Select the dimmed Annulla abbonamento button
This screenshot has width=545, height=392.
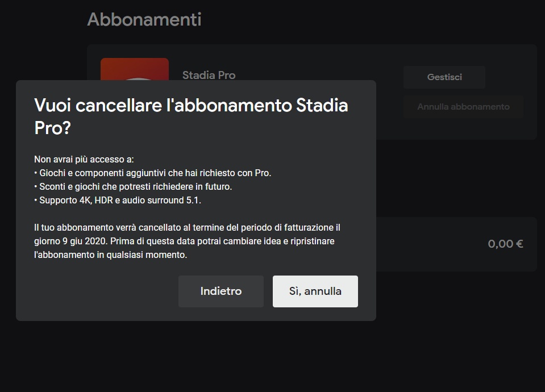pyautogui.click(x=463, y=107)
